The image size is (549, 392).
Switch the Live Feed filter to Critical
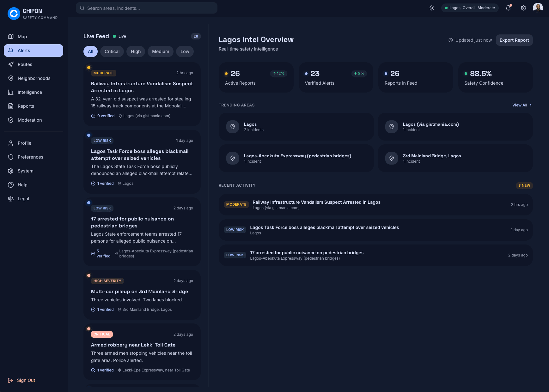tap(112, 51)
